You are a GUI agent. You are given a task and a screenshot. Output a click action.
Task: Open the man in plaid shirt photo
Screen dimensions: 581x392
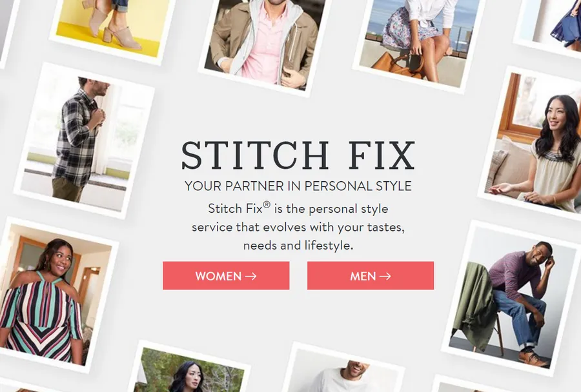(84, 141)
